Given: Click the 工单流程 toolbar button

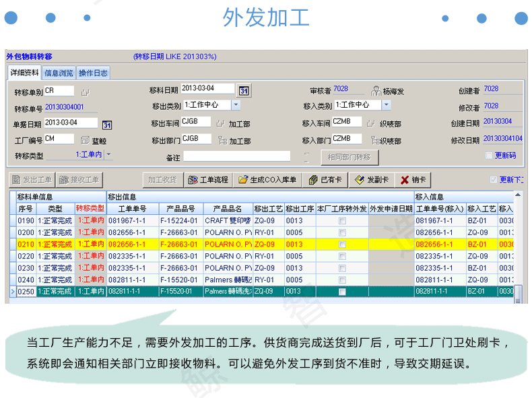Looking at the screenshot, I should 208,180.
